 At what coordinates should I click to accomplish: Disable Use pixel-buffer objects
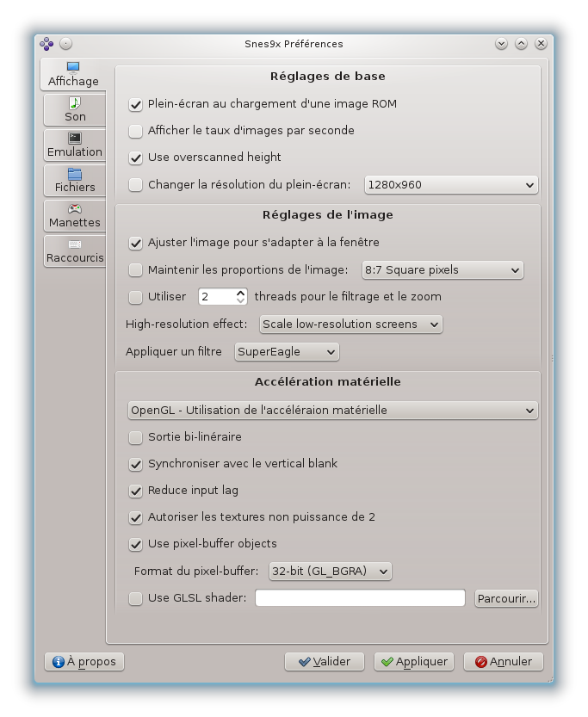(135, 544)
